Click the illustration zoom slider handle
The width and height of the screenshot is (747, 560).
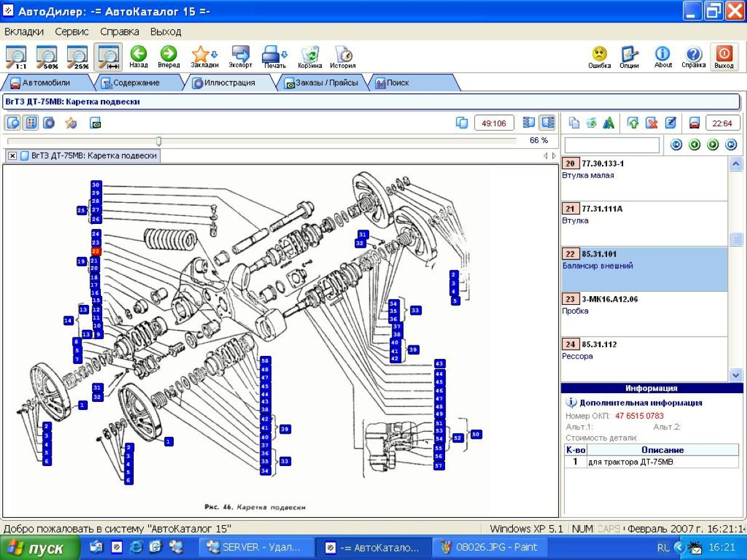coord(159,141)
